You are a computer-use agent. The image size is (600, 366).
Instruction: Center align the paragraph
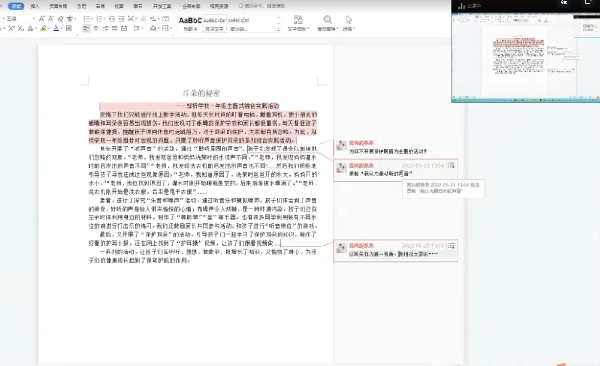(96, 28)
